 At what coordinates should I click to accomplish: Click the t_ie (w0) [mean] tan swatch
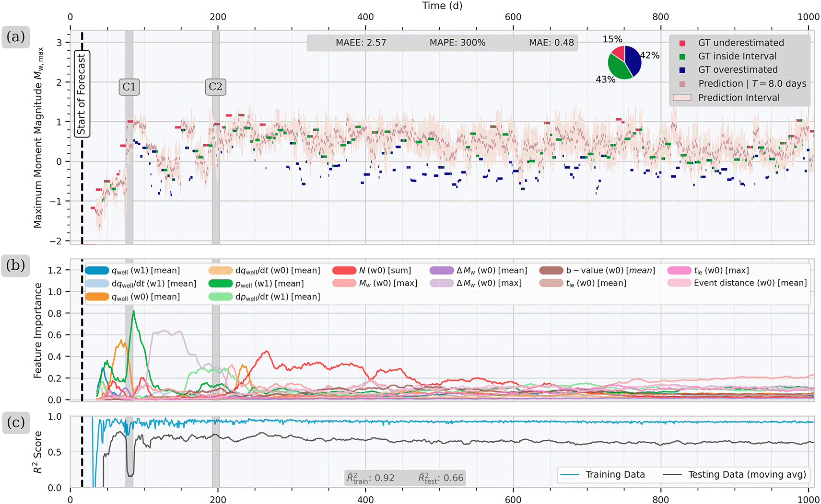(551, 283)
